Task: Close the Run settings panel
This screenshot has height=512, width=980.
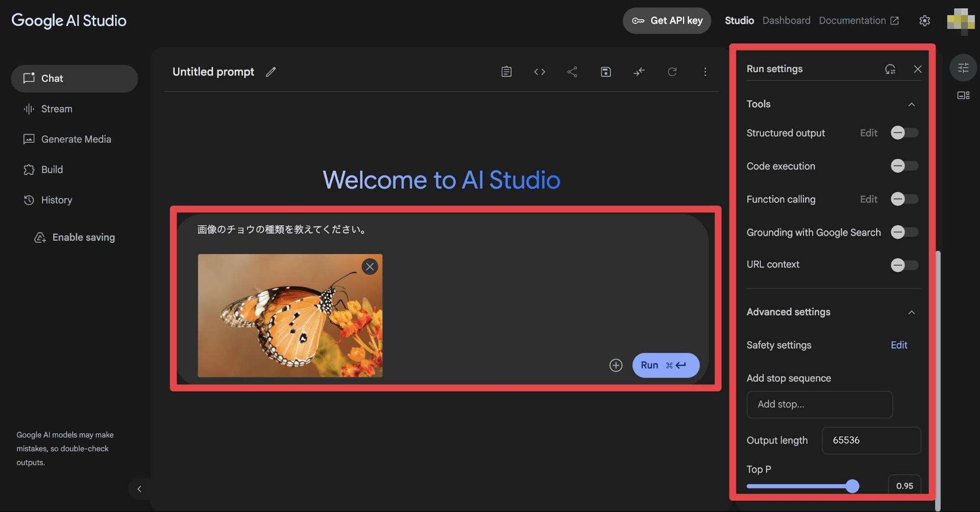Action: pos(918,69)
